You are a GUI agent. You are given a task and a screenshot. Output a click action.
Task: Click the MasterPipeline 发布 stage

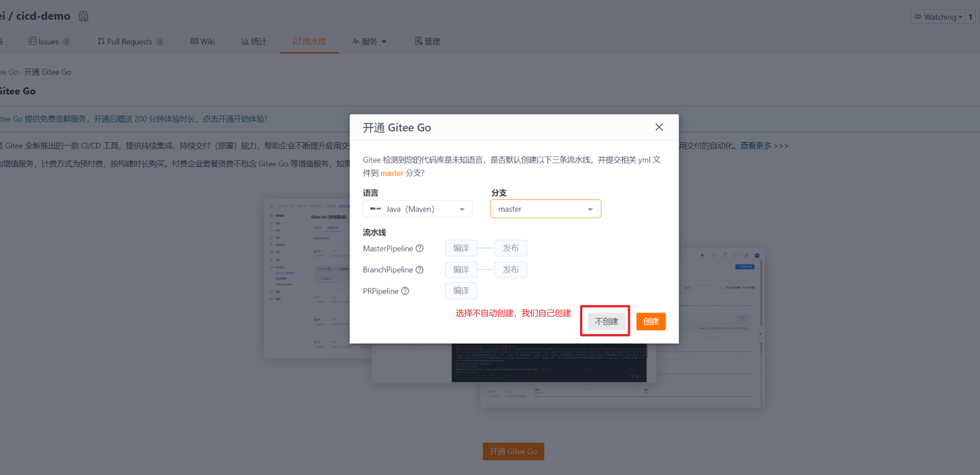(510, 248)
